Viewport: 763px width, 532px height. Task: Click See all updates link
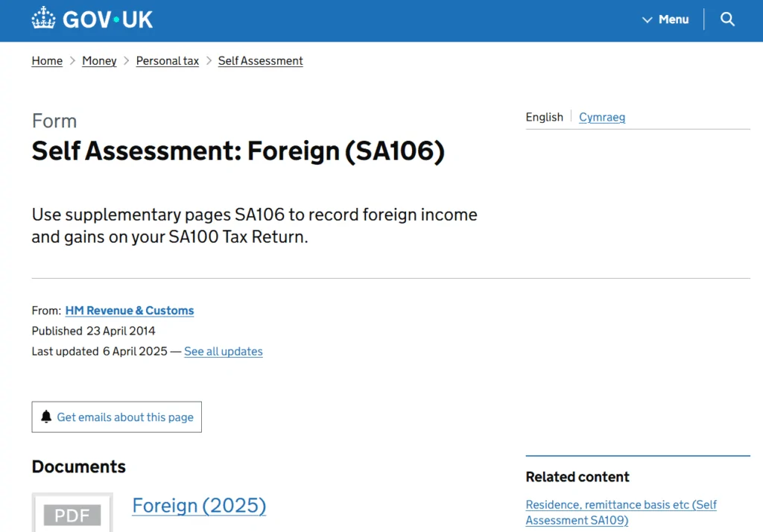(224, 351)
